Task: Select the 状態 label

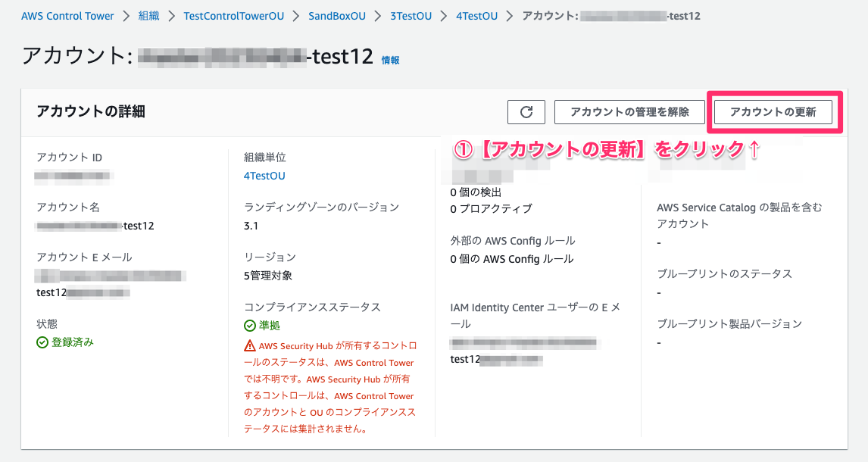Action: (47, 323)
